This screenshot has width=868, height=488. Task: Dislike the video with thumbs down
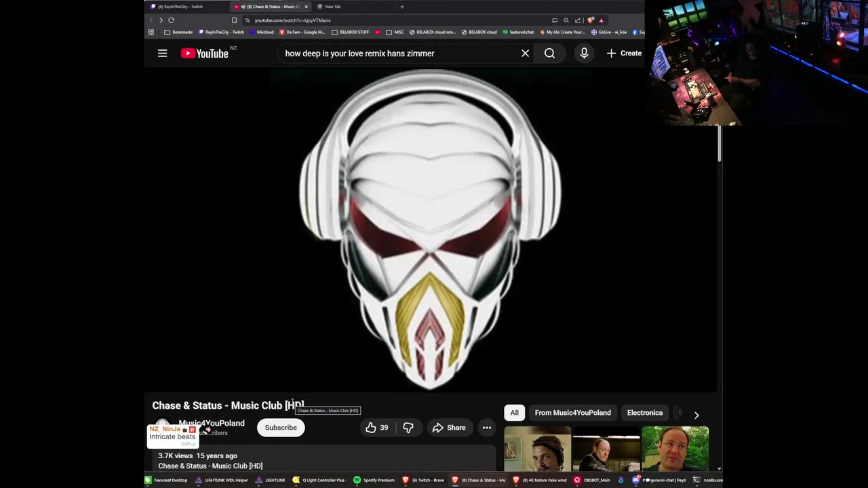coord(408,428)
